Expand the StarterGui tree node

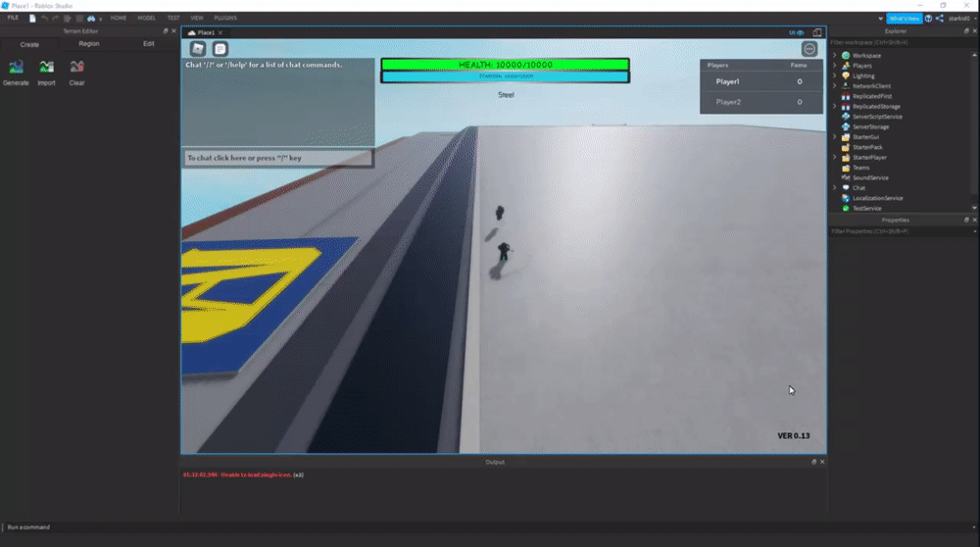834,137
